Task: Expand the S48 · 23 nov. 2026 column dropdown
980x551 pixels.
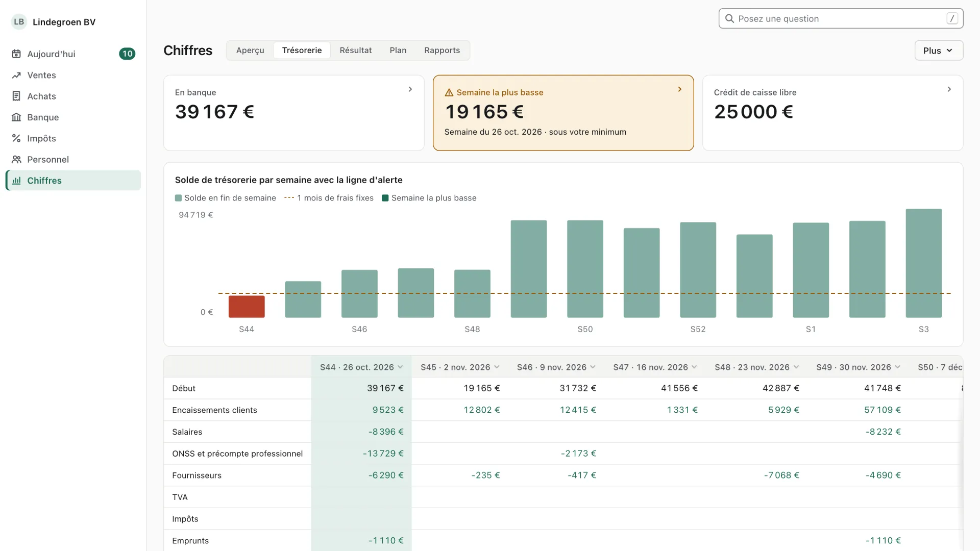Action: click(x=796, y=367)
